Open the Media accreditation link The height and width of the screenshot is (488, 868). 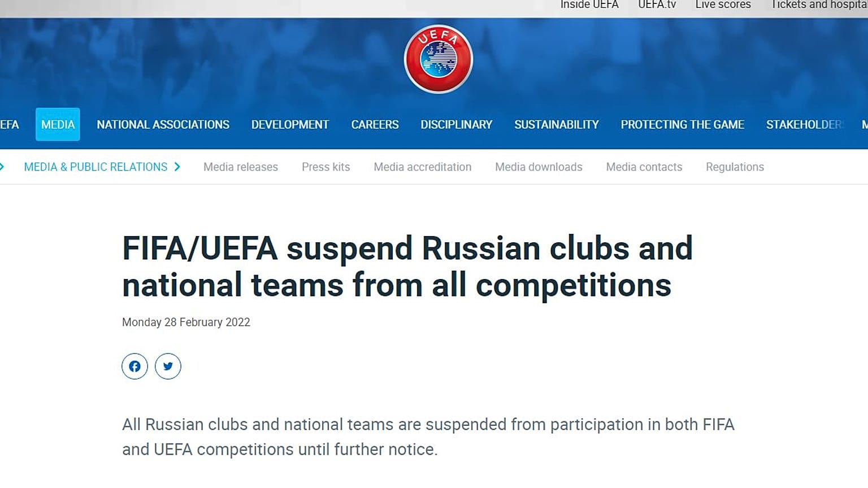(422, 167)
